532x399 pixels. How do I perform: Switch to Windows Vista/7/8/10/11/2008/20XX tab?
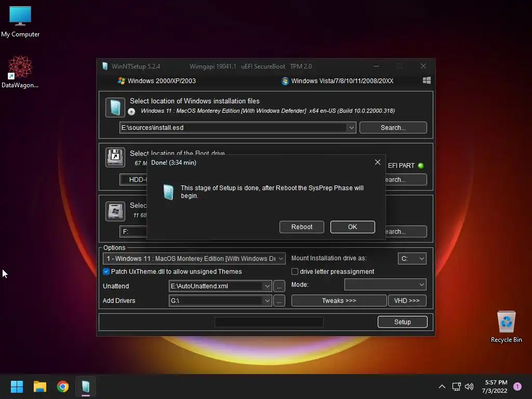(338, 81)
